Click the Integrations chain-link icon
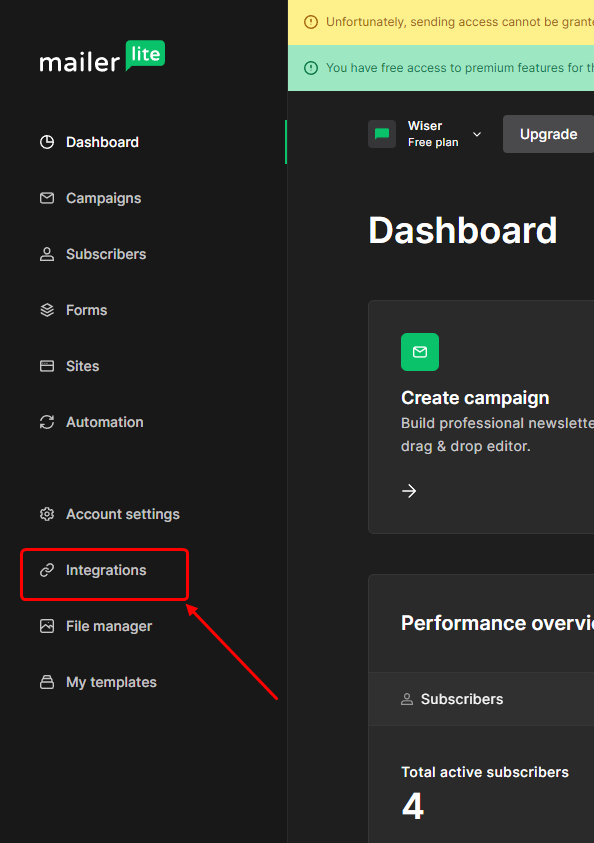This screenshot has height=843, width=594. [x=47, y=570]
